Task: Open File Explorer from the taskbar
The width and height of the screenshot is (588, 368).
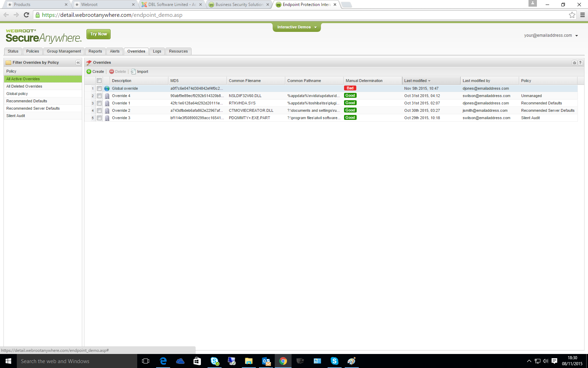Action: click(x=248, y=361)
